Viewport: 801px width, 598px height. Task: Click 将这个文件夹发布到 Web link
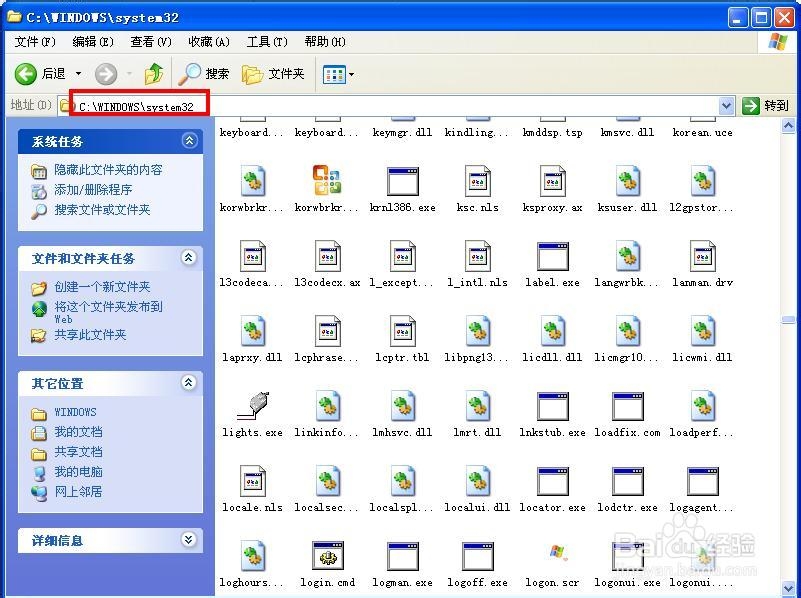click(108, 312)
